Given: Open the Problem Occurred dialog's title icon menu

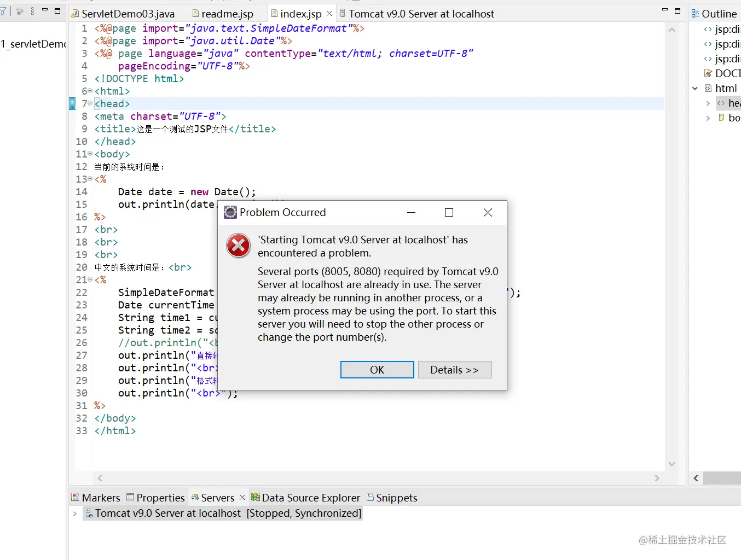Looking at the screenshot, I should click(x=230, y=212).
